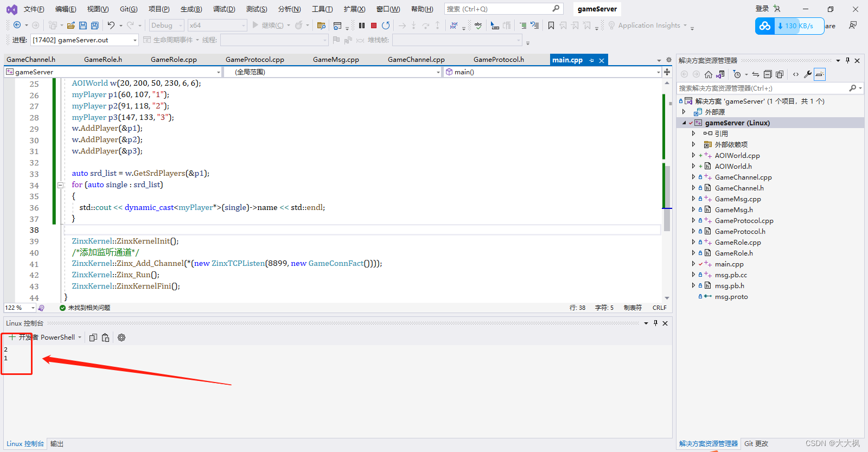
Task: Pause execution with the Break All icon
Action: tap(362, 26)
